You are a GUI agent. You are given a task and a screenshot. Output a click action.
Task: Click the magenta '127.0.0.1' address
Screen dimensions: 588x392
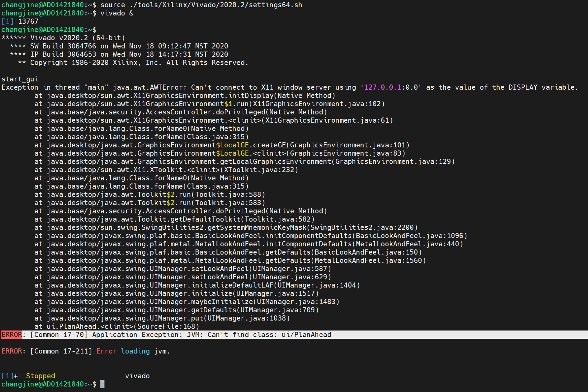(383, 87)
